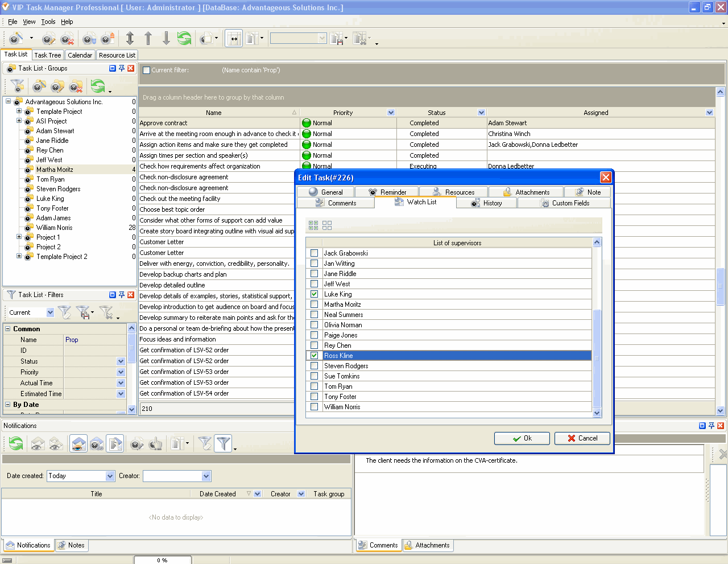The width and height of the screenshot is (728, 564).
Task: Click the Check All supervisors icon
Action: (313, 225)
